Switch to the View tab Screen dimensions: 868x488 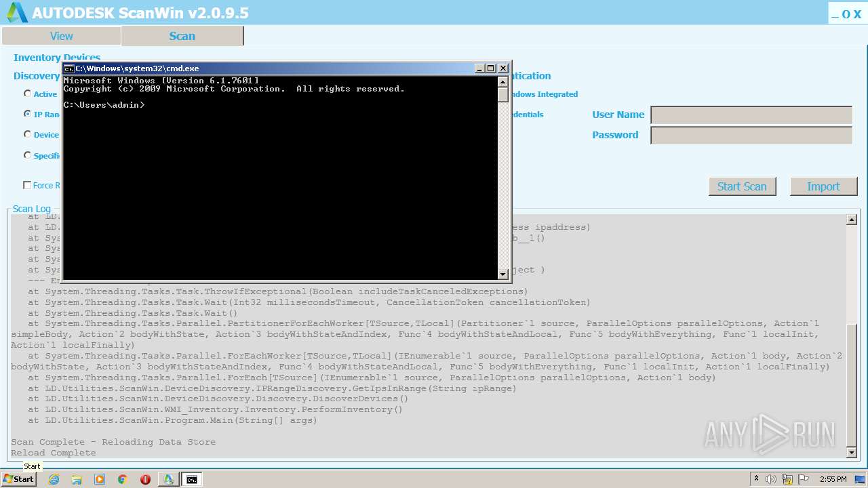[x=61, y=36]
